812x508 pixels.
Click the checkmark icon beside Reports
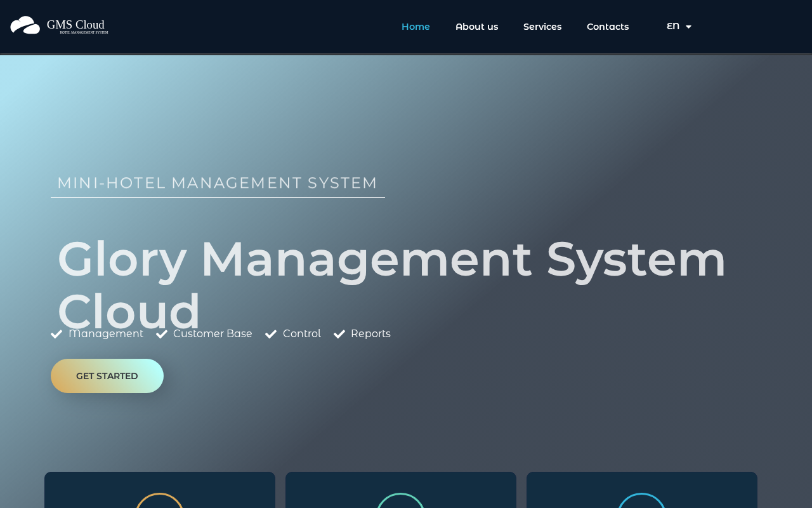click(339, 334)
